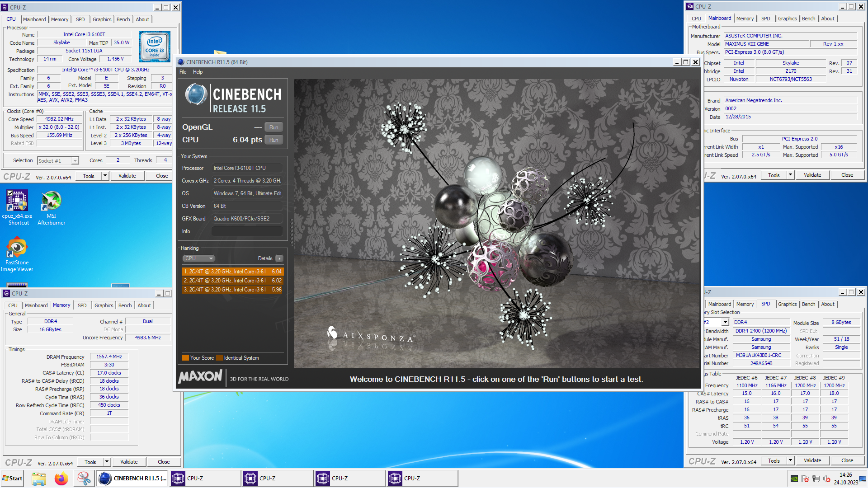Click Tools button in CPU-Z mainboard window
The image size is (868, 488).
coord(774,175)
